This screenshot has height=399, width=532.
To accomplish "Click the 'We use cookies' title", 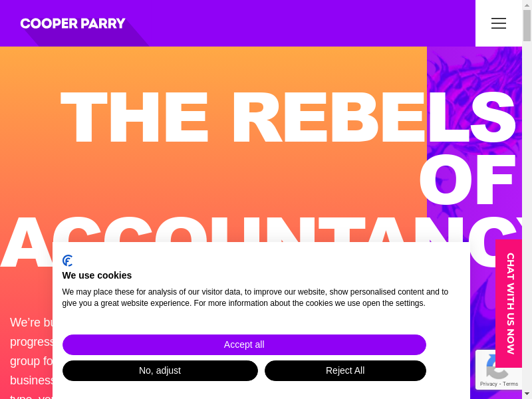I will point(97,275).
